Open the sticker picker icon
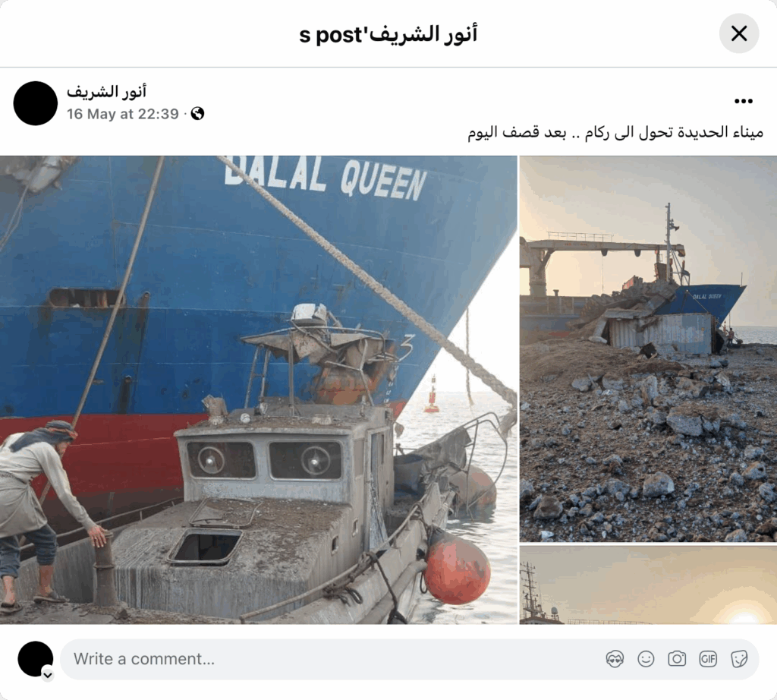The width and height of the screenshot is (777, 700). click(x=739, y=659)
